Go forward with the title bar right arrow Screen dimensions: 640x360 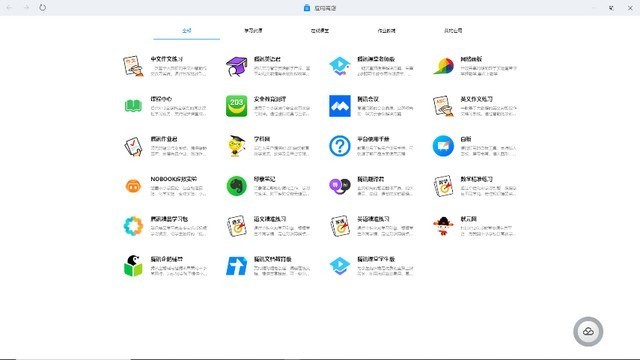pos(26,8)
